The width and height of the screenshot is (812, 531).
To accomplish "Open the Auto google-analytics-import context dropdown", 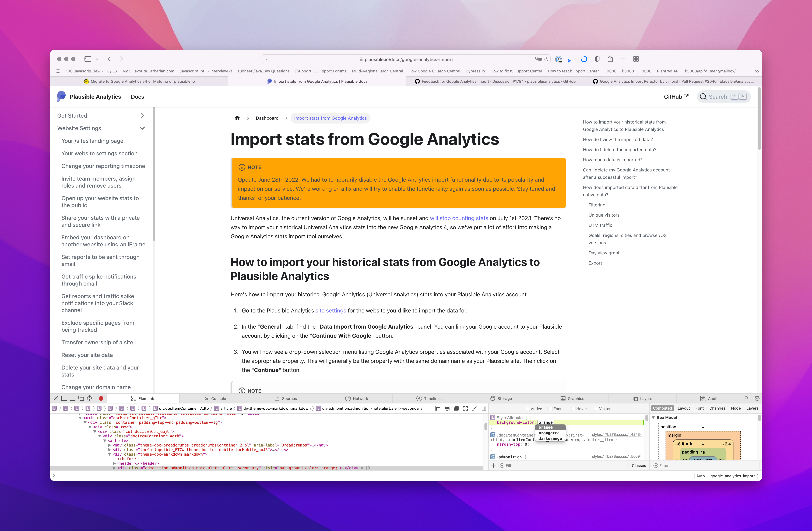I will (x=727, y=476).
